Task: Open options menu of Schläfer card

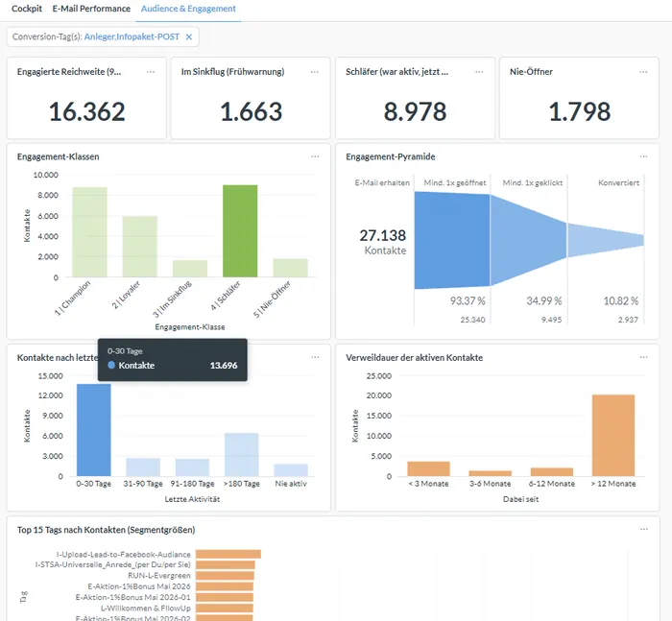Action: [x=479, y=72]
